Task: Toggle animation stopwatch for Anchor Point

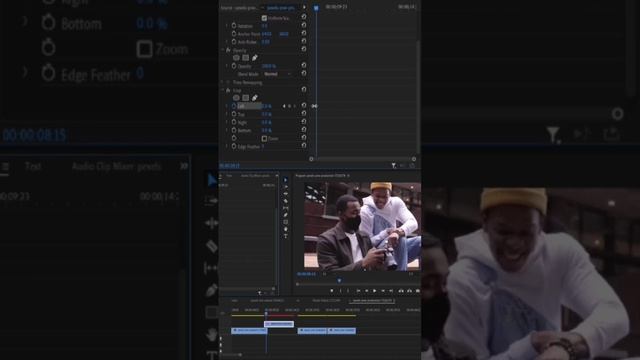Action: 234,33
